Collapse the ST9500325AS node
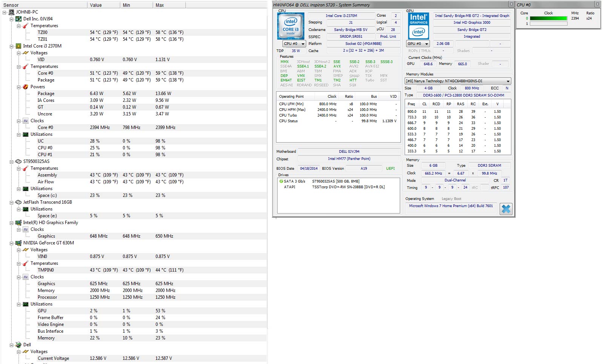 pos(11,161)
